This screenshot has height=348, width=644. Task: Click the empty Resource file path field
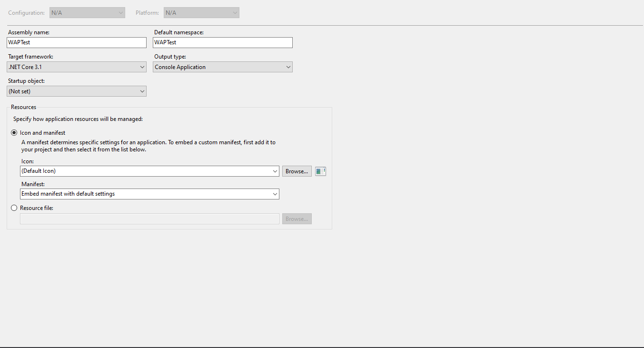point(149,219)
